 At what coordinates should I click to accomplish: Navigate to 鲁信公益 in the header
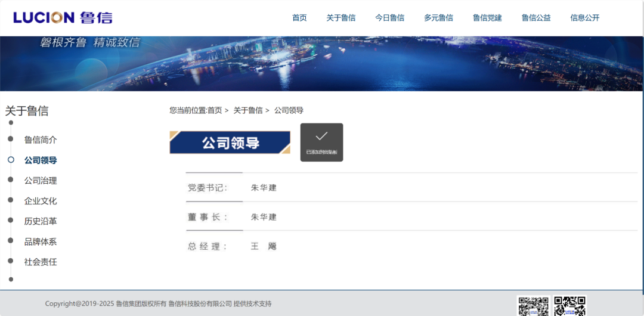pyautogui.click(x=536, y=18)
